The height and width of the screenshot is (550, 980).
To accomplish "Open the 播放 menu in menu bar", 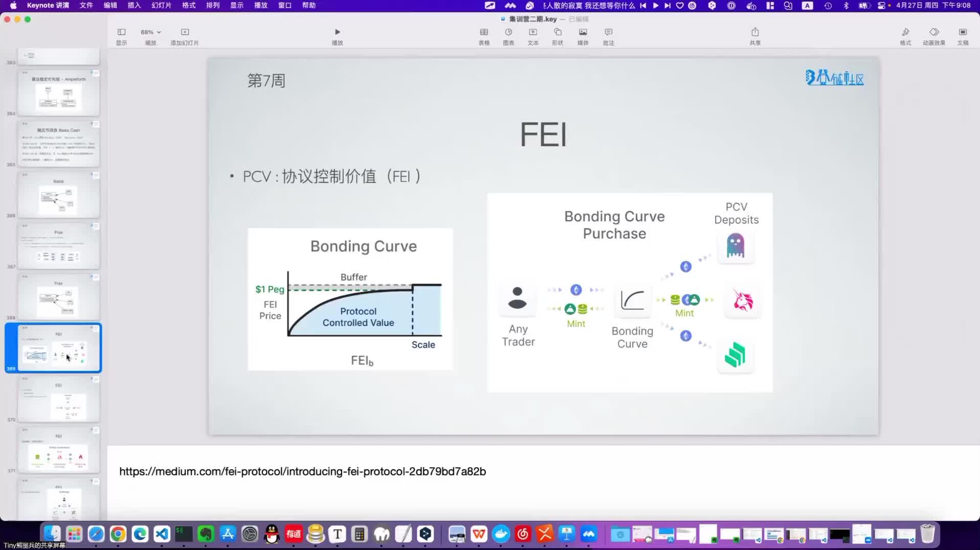I will pos(261,5).
